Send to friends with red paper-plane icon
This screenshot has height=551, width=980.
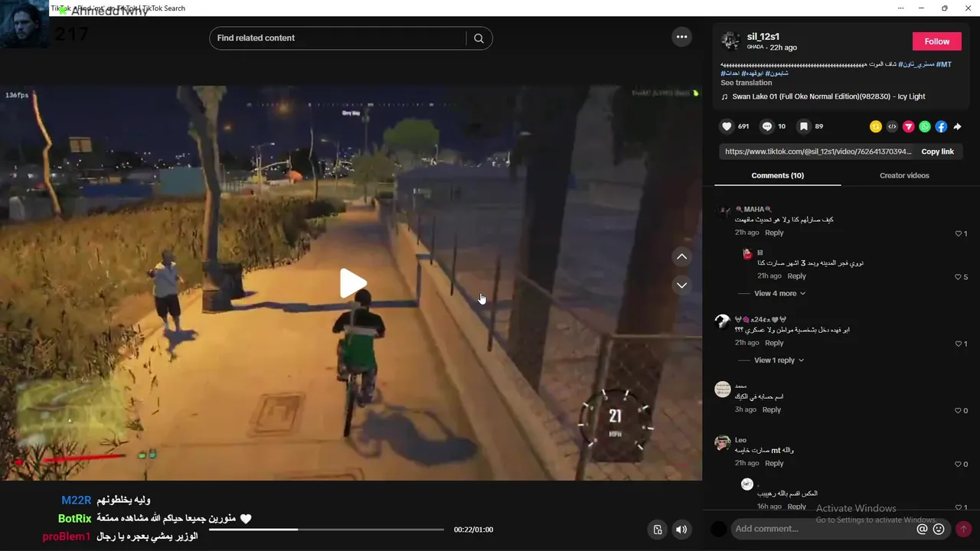pos(909,127)
